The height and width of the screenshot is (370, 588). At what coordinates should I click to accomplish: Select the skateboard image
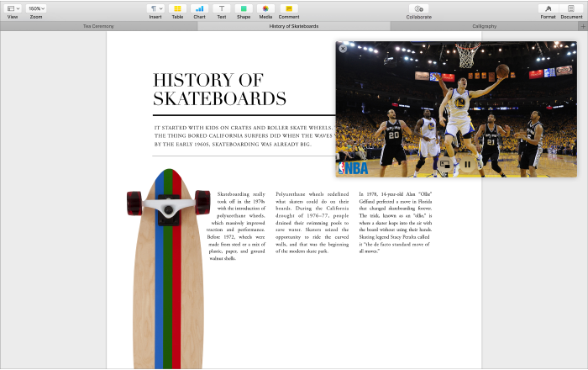pos(166,269)
